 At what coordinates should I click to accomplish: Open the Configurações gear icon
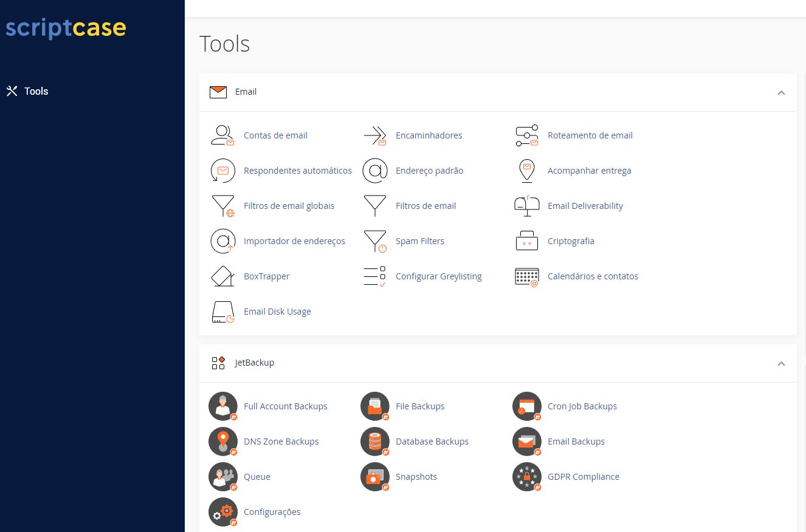[x=222, y=512]
